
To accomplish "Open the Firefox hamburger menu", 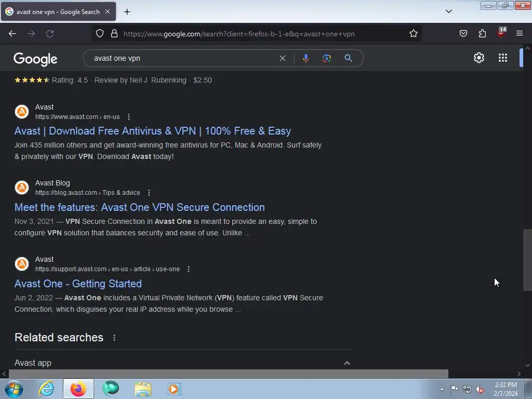I will pos(520,34).
